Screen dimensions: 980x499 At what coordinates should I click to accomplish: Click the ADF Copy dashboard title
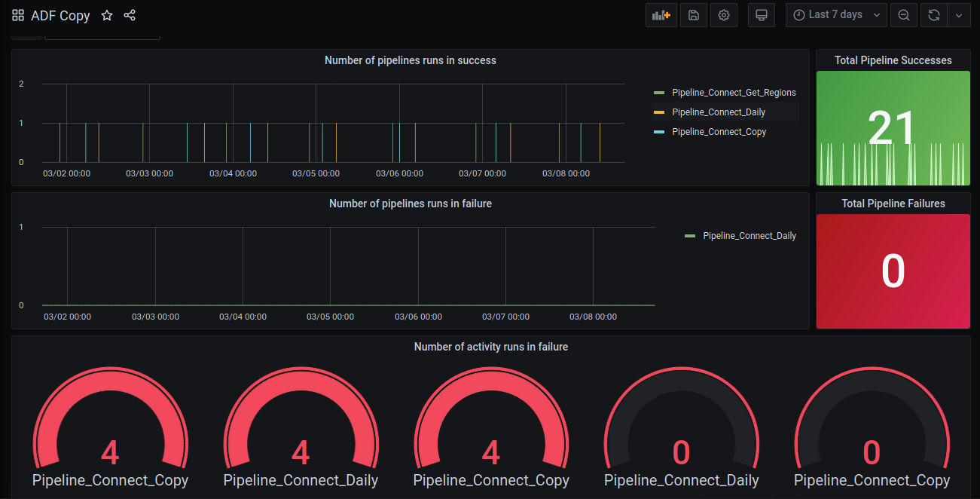click(x=60, y=15)
